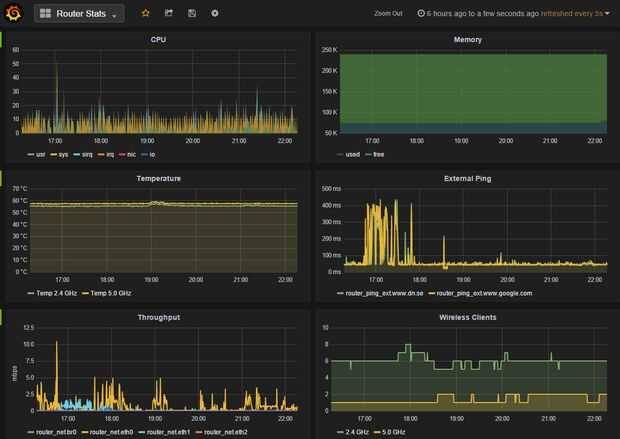Open the Wireless Clients panel title menu

[467, 317]
